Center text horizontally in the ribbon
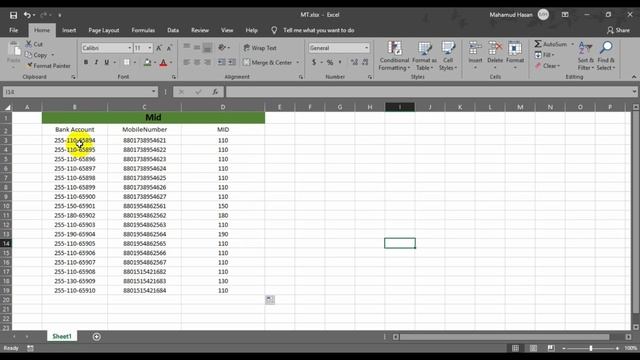This screenshot has width=640, height=360. click(x=197, y=62)
